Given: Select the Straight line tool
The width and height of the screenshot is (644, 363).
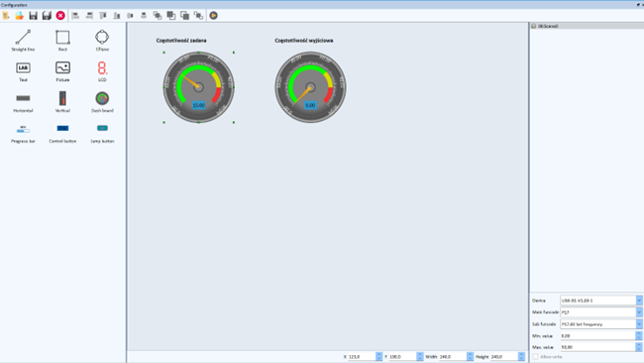Looking at the screenshot, I should [x=23, y=41].
